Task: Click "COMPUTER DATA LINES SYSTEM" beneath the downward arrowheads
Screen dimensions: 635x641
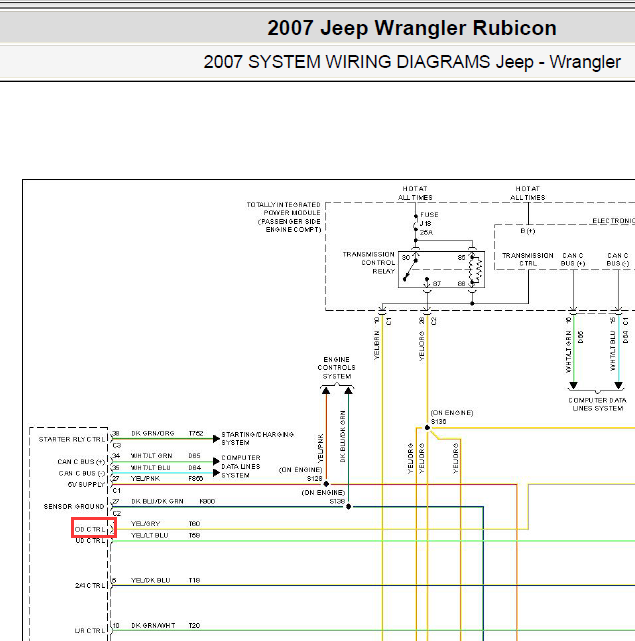Action: 597,404
